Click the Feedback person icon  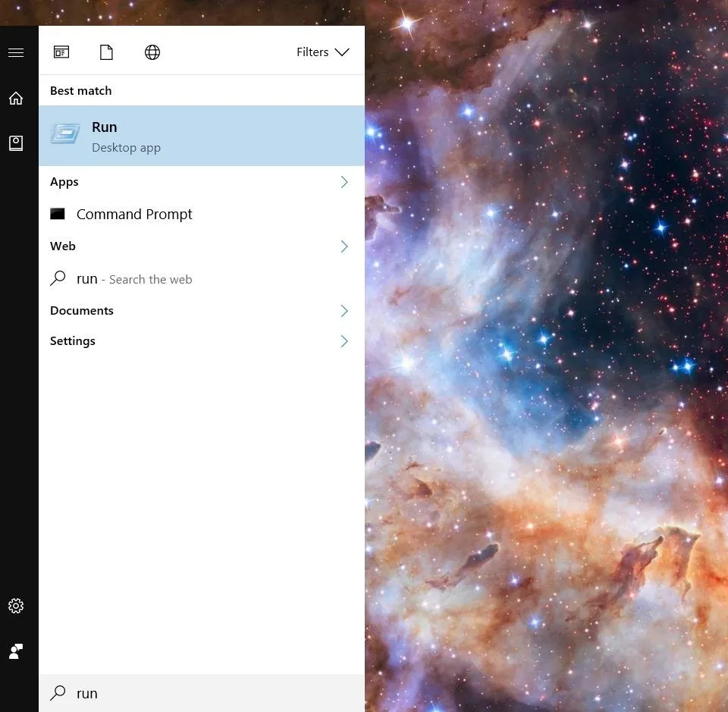[16, 651]
